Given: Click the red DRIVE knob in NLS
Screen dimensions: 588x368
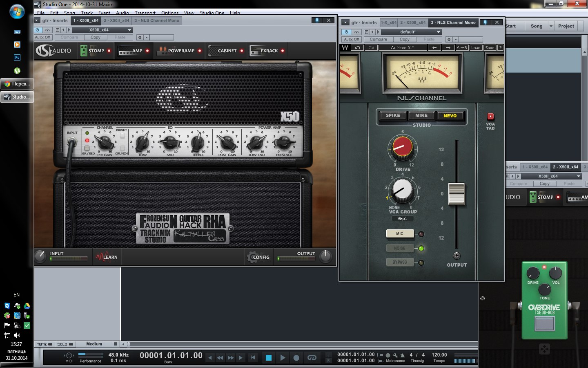Looking at the screenshot, I should (x=403, y=148).
